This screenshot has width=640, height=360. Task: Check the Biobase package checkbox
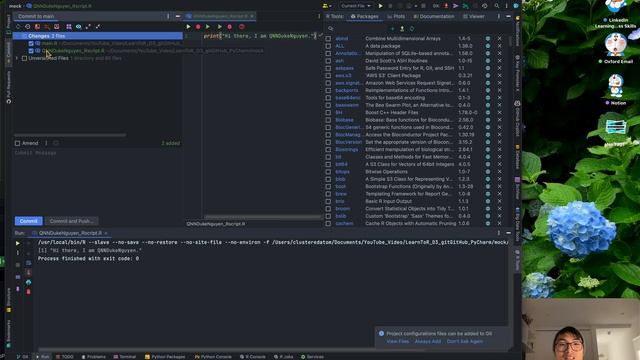(x=328, y=120)
